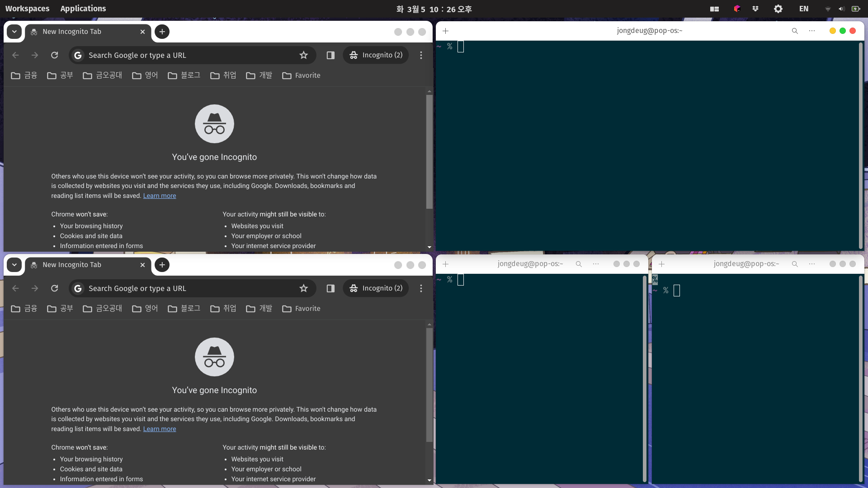Open the 개발 bookmark folder in the lower Chrome window
The image size is (868, 488).
click(x=259, y=309)
